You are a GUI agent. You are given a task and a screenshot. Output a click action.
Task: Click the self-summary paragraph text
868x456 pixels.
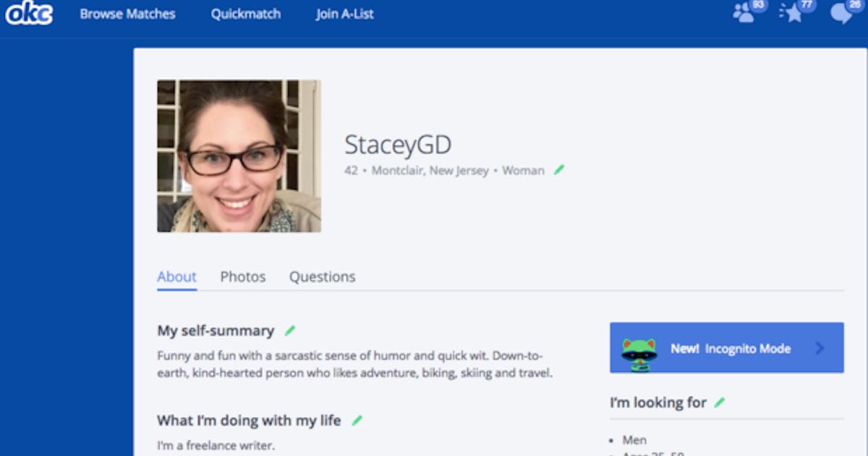(x=354, y=365)
